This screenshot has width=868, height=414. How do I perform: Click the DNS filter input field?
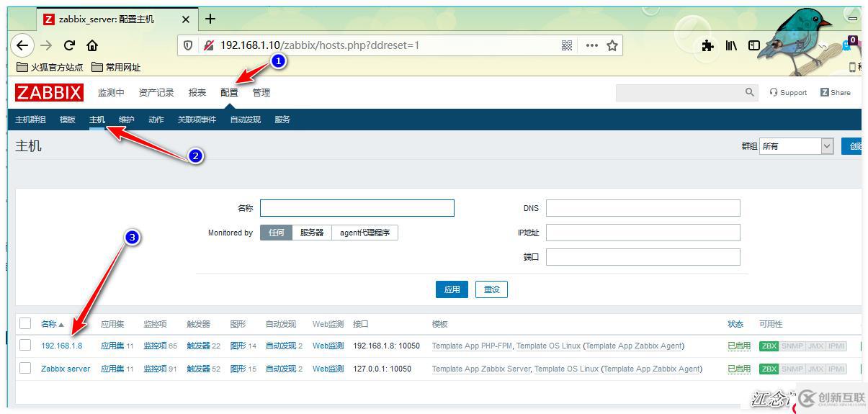[x=643, y=208]
